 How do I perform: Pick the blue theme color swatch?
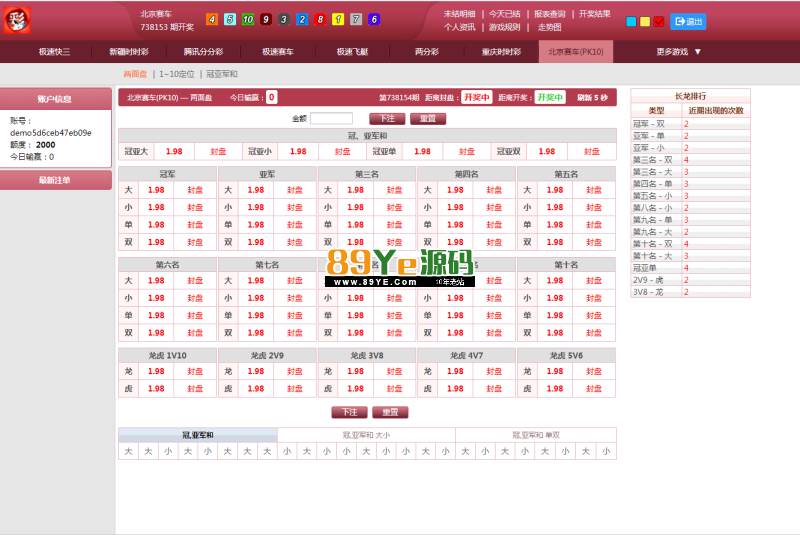pyautogui.click(x=631, y=21)
